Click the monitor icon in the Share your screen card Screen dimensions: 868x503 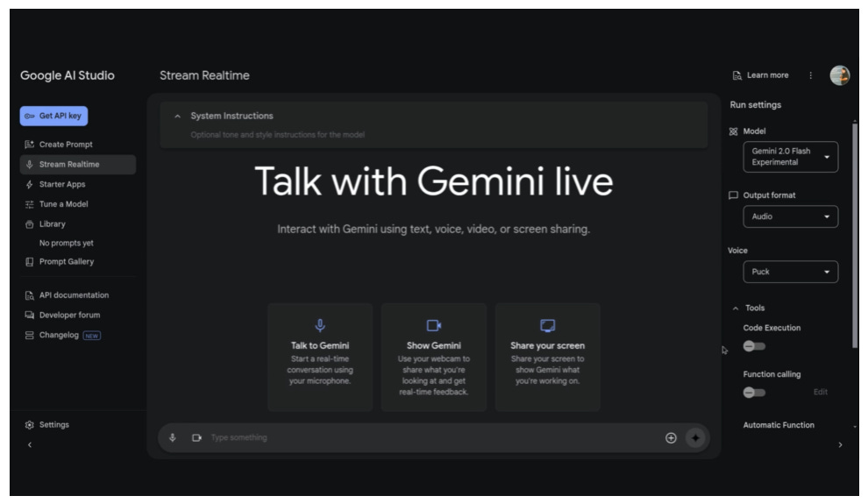pos(547,325)
